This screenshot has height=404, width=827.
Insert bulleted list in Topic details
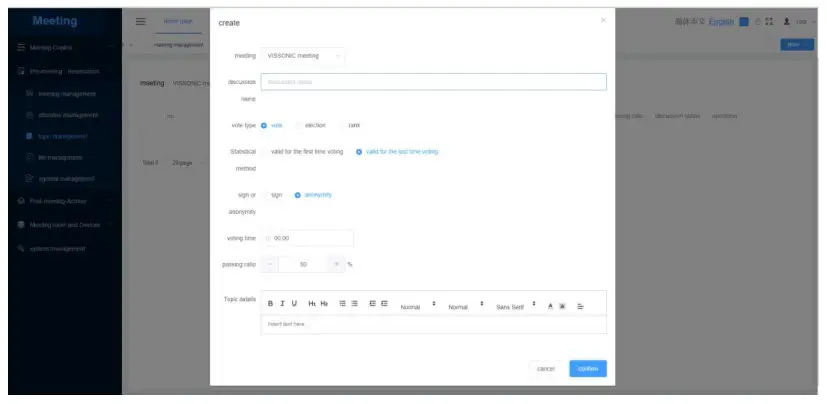pyautogui.click(x=354, y=304)
